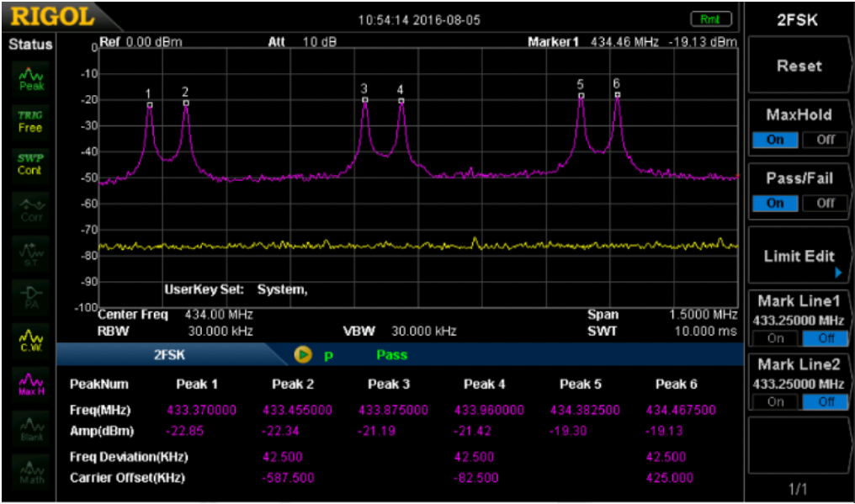Click the Rmt remote indicator
The image size is (855, 504).
(711, 19)
